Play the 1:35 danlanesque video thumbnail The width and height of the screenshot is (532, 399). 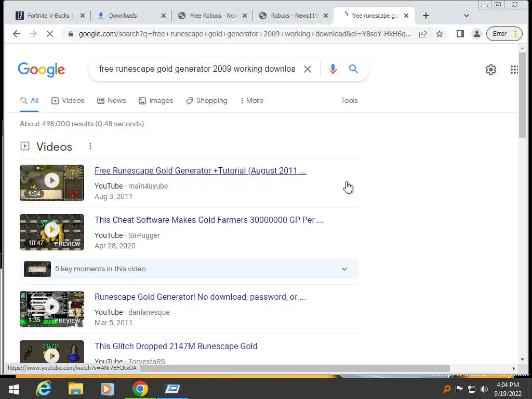click(52, 309)
